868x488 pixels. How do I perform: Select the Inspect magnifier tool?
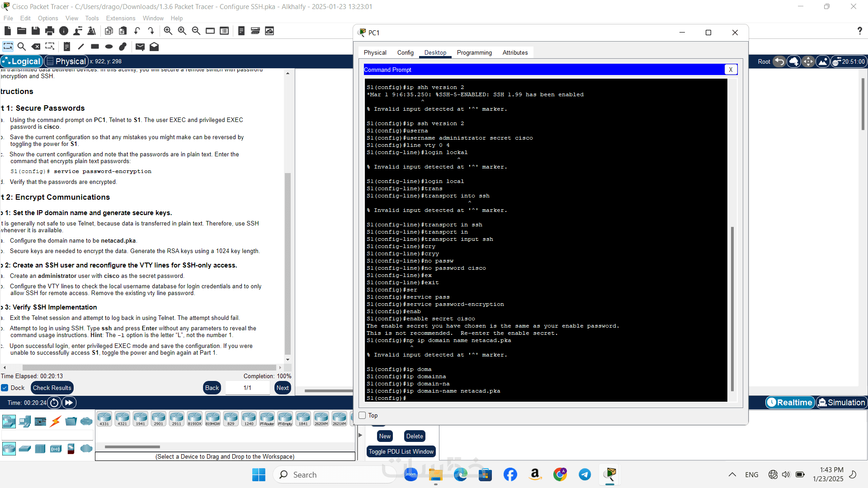[x=21, y=47]
